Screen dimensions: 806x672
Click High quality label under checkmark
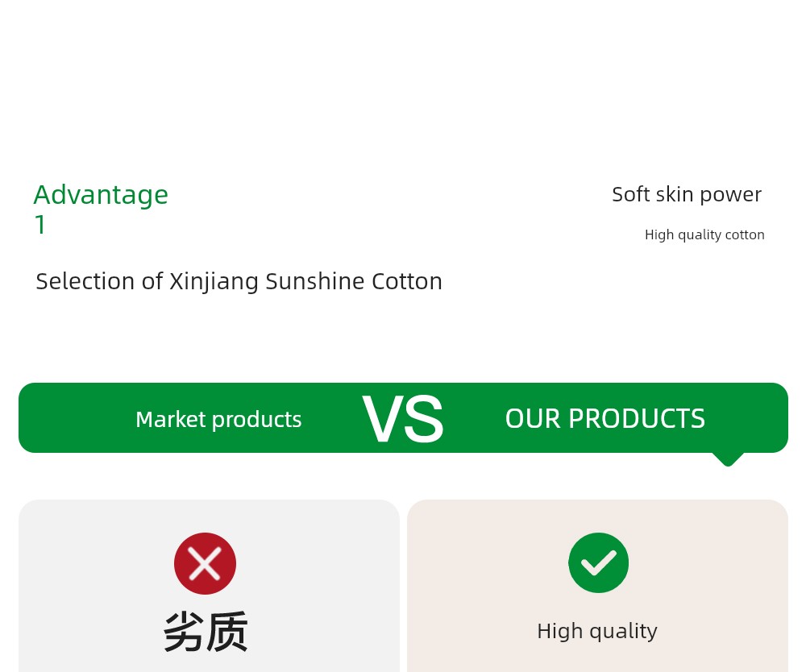597,631
